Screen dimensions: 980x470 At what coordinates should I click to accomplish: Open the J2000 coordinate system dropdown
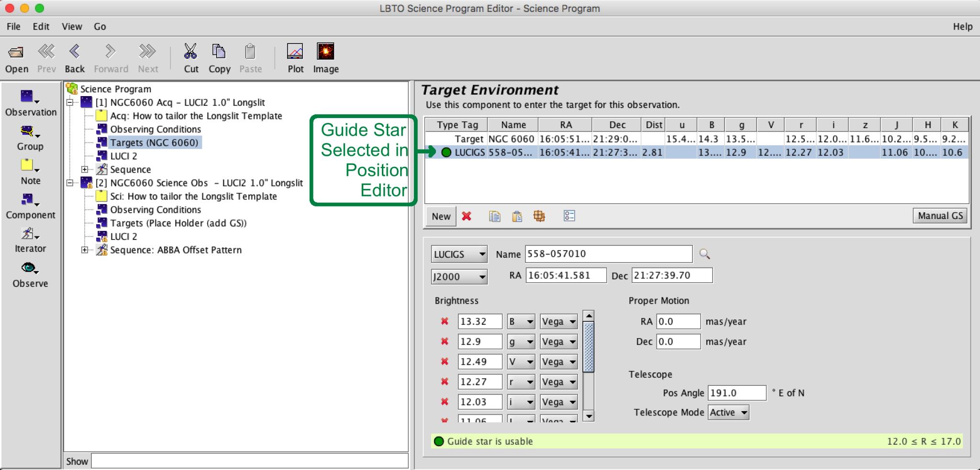click(x=459, y=276)
